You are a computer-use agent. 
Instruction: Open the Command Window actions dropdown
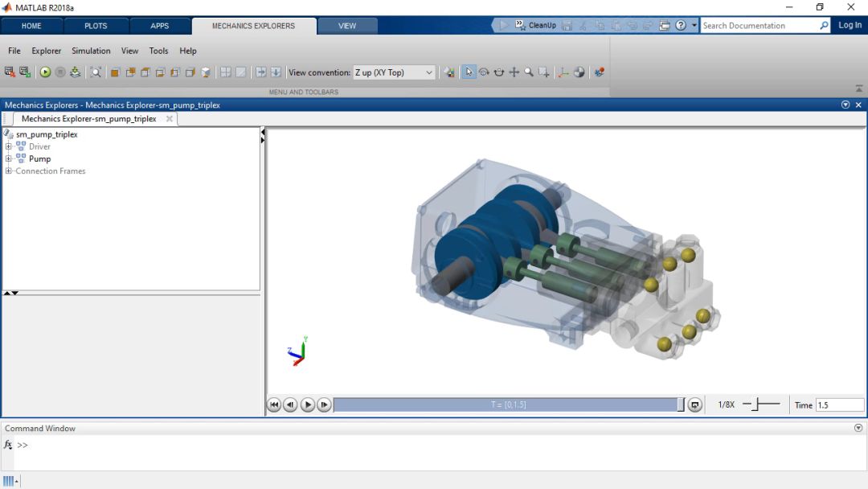coord(858,428)
